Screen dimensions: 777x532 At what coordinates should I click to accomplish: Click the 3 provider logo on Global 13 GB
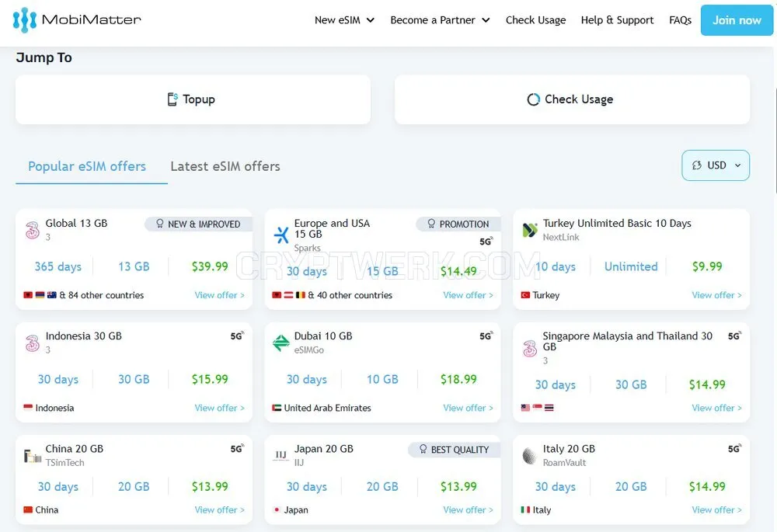click(x=33, y=231)
